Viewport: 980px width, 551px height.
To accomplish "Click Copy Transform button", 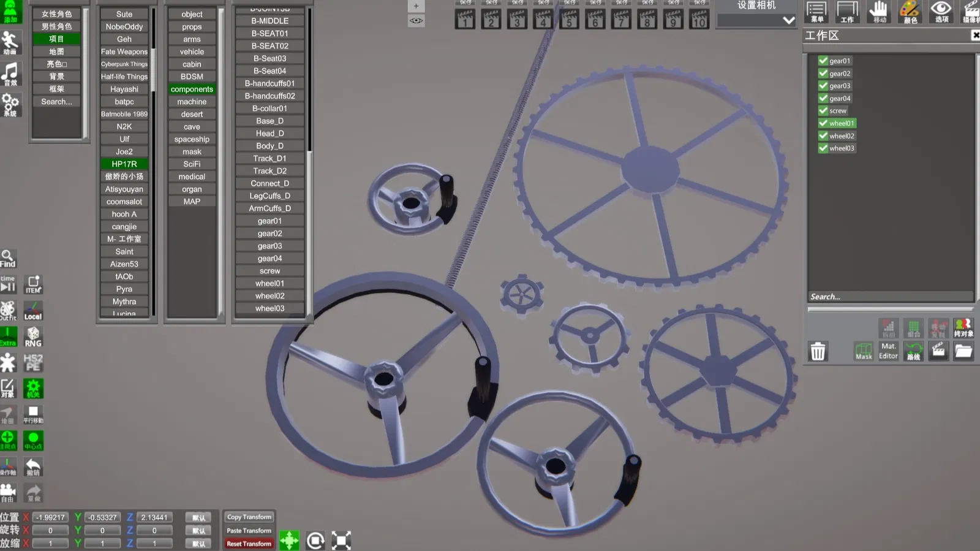I will pos(249,517).
